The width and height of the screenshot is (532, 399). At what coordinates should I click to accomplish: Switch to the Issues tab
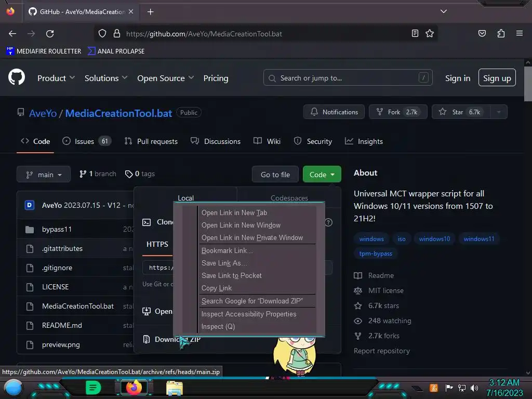pos(87,141)
